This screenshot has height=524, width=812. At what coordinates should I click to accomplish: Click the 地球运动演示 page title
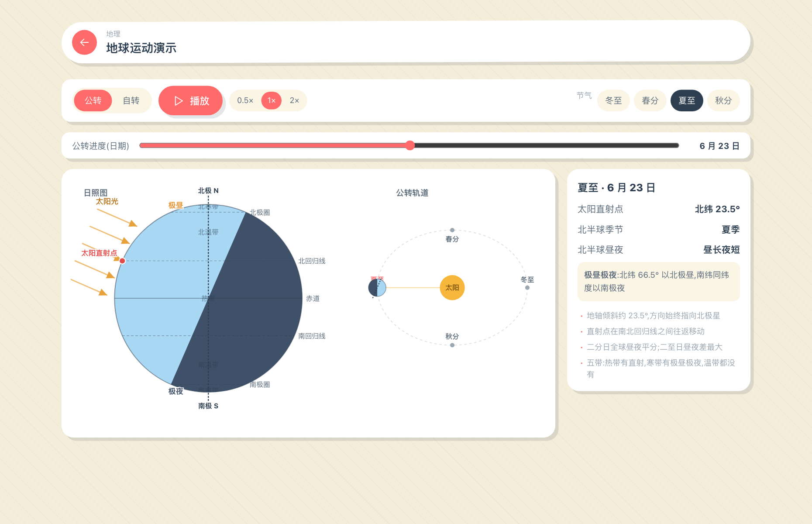141,48
